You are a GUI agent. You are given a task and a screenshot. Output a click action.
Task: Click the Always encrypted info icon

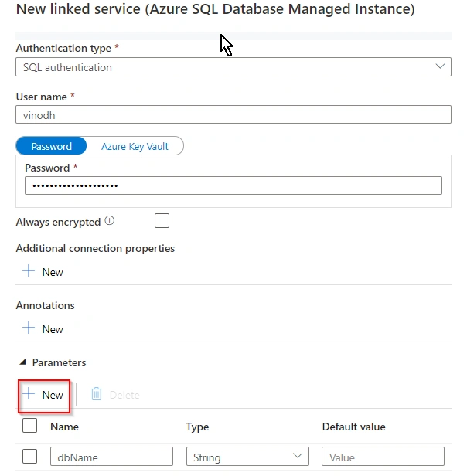(x=109, y=221)
